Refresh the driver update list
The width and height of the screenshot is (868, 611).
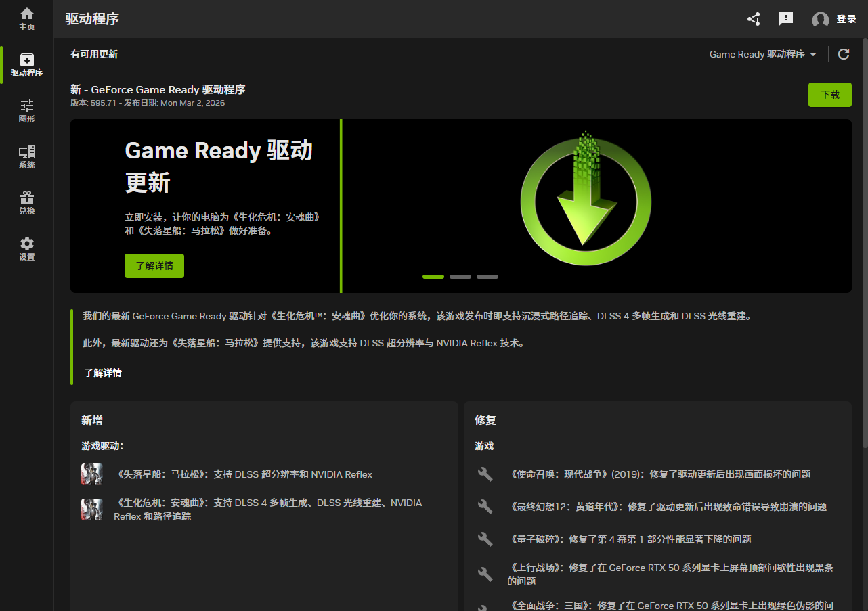coord(844,54)
